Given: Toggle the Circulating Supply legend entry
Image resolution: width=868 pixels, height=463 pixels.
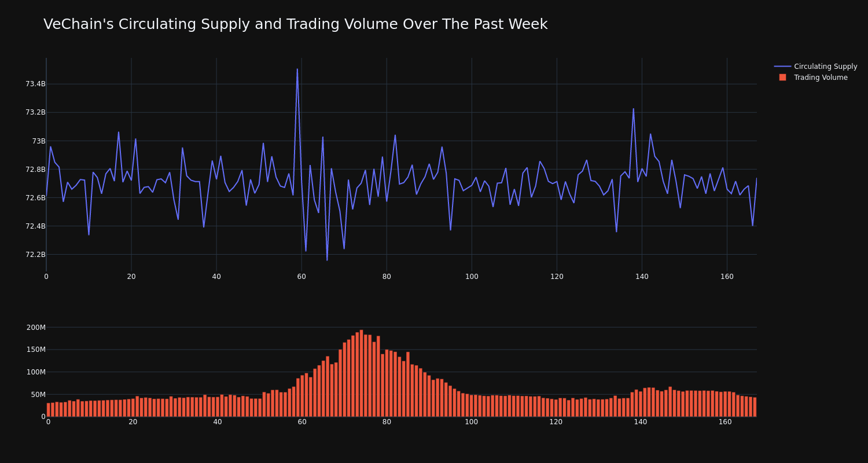Looking at the screenshot, I should coord(816,67).
